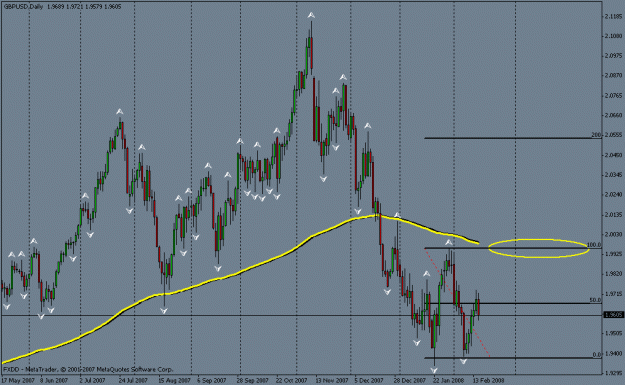This screenshot has width=625, height=385.
Task: Click the 15 Aug 2007 date label
Action: click(174, 380)
